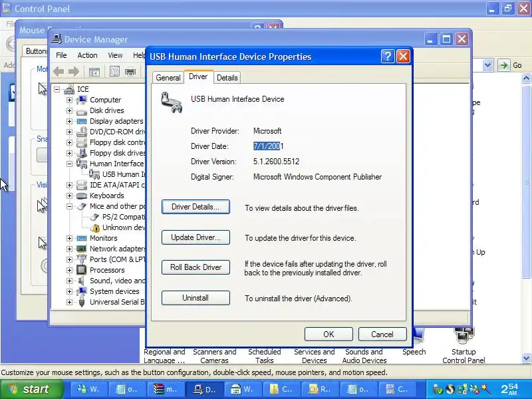Screen dimensions: 532x399
Task: Click the question mark help button in Properties dialog
Action: point(388,57)
